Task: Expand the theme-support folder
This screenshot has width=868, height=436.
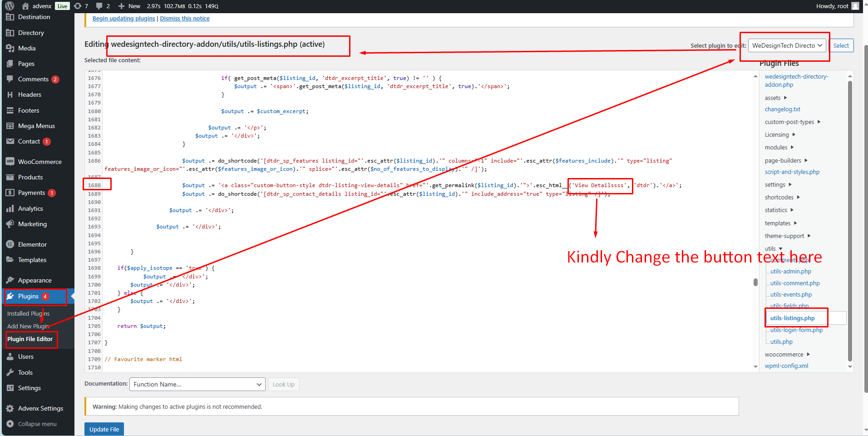Action: click(788, 236)
